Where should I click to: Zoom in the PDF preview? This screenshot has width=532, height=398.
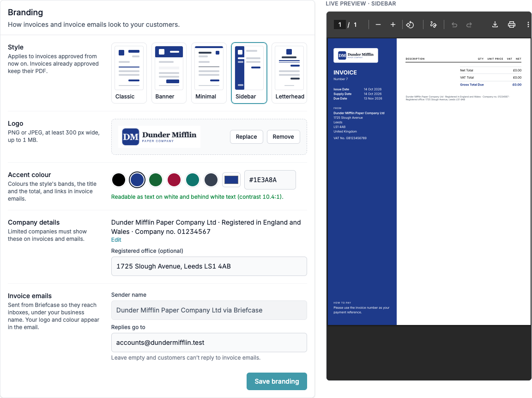pyautogui.click(x=393, y=25)
